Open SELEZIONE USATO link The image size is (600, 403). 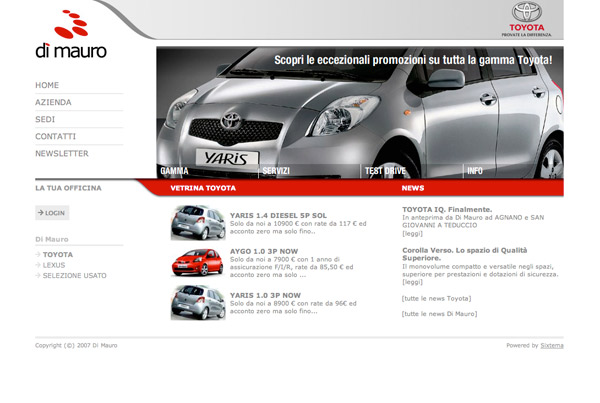coord(75,276)
